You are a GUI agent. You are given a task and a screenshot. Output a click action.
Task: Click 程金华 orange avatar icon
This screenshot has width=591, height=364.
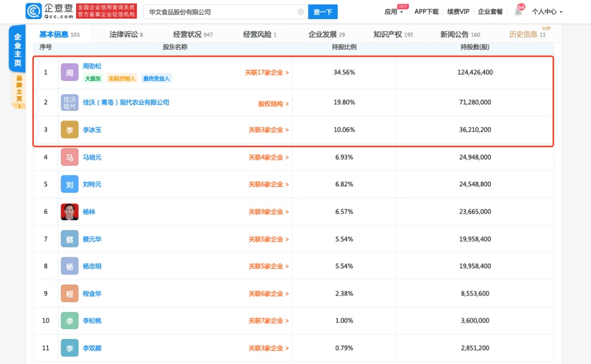(x=69, y=293)
